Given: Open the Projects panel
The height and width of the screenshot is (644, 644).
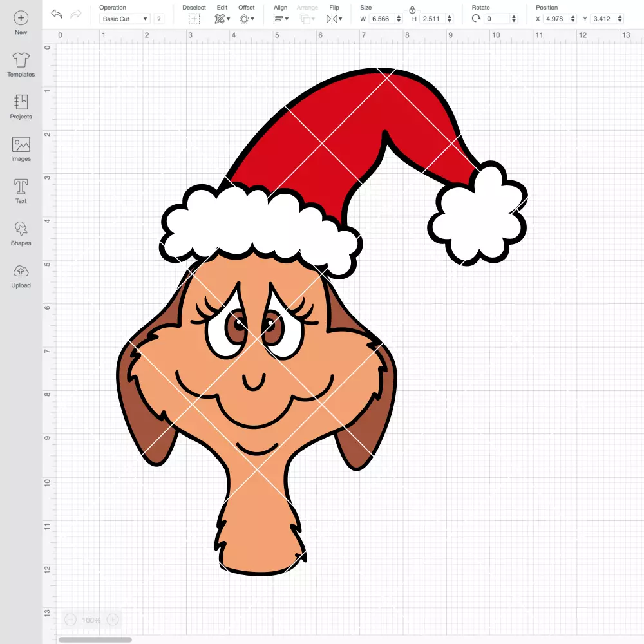Looking at the screenshot, I should (21, 107).
